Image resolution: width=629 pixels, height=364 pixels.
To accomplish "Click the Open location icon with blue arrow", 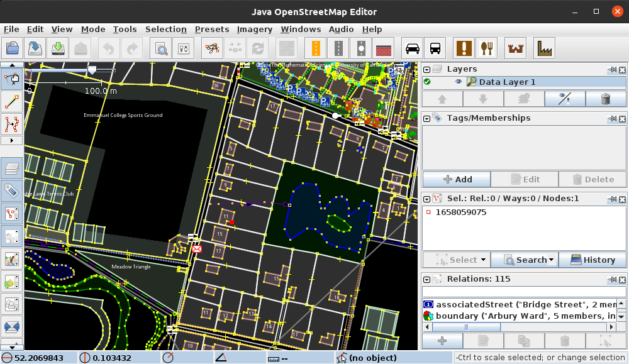I will [x=35, y=48].
